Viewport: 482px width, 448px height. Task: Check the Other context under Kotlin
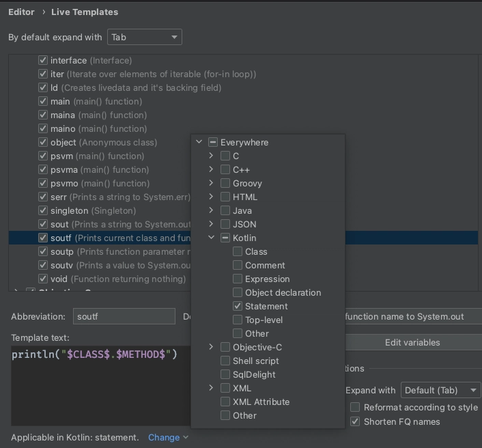click(238, 333)
